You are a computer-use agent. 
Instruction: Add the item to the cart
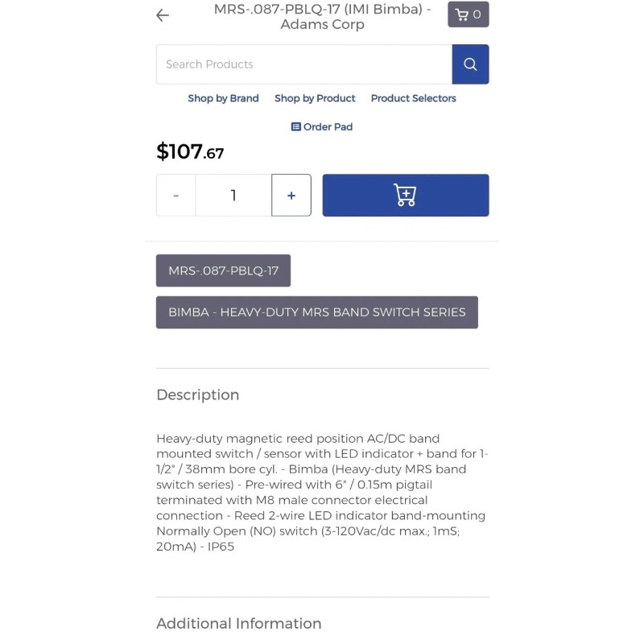point(405,195)
